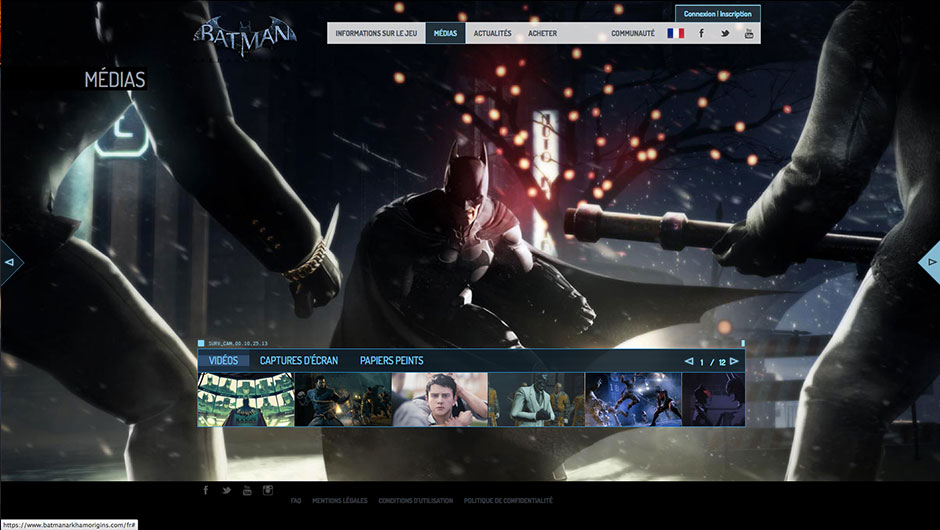Open the Informations sur le jeu menu
The image size is (940, 530).
pos(376,34)
